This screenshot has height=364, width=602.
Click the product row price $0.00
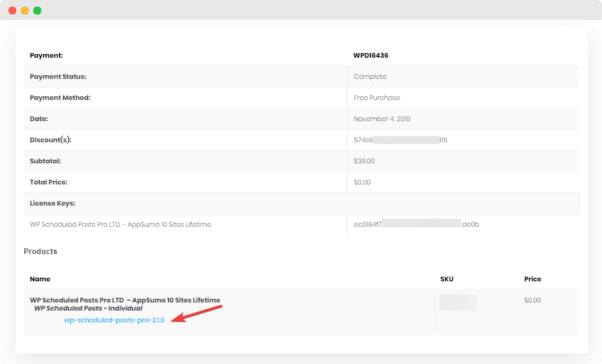coord(532,300)
